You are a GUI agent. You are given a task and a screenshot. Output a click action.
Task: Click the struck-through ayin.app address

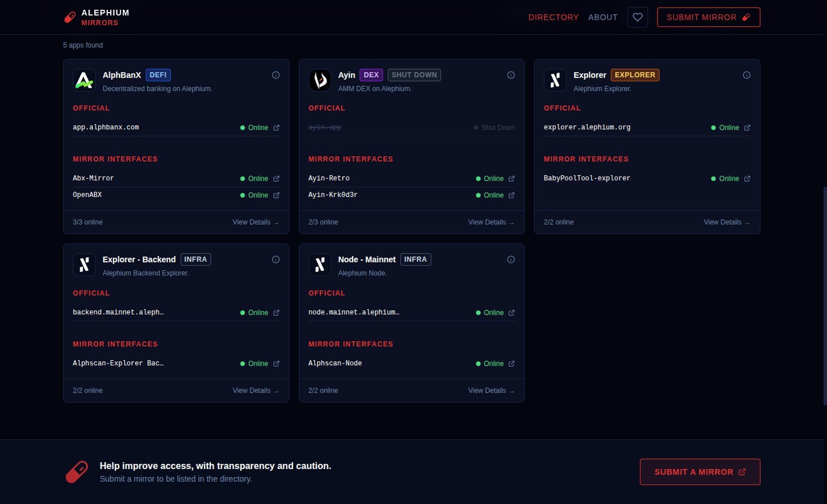click(324, 127)
